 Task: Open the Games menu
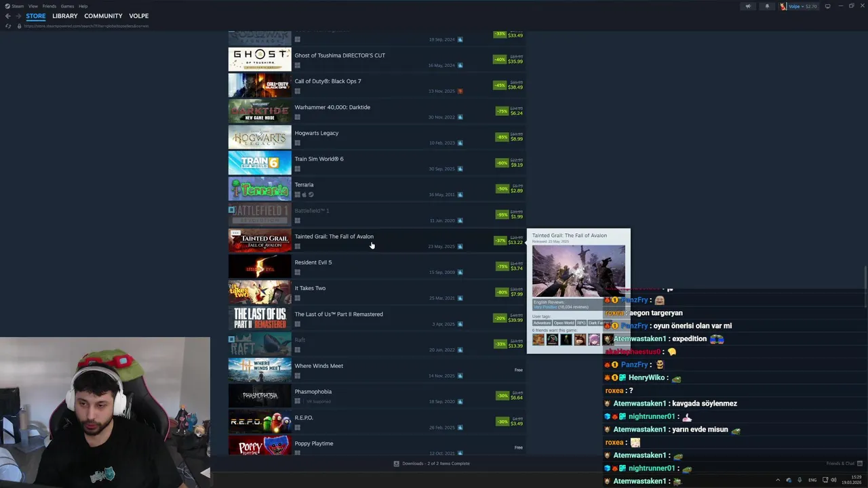(67, 6)
